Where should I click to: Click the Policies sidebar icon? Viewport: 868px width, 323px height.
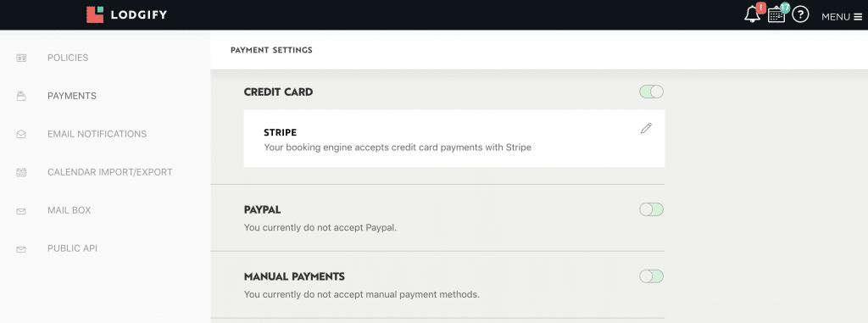(21, 58)
